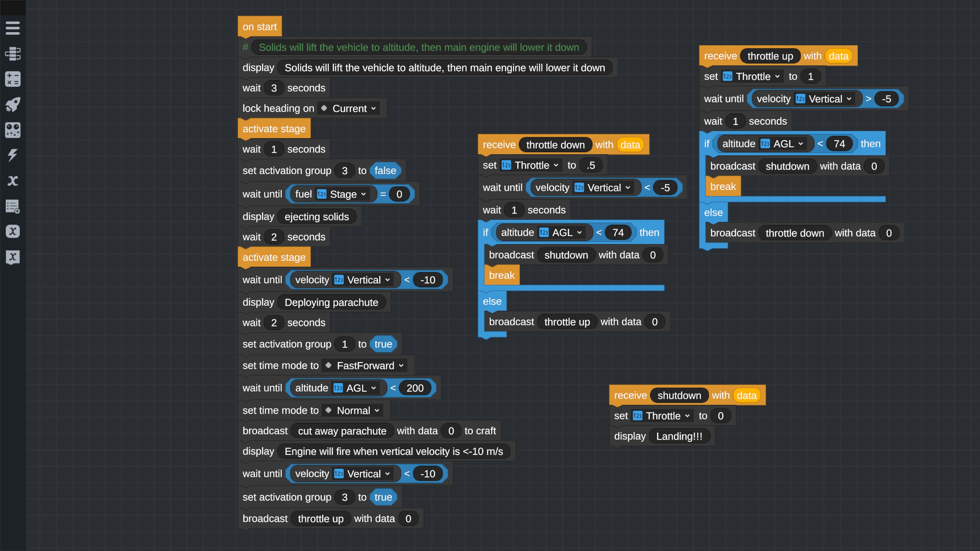The image size is (980, 551).
Task: Open the program flow blocks category
Action: click(13, 54)
